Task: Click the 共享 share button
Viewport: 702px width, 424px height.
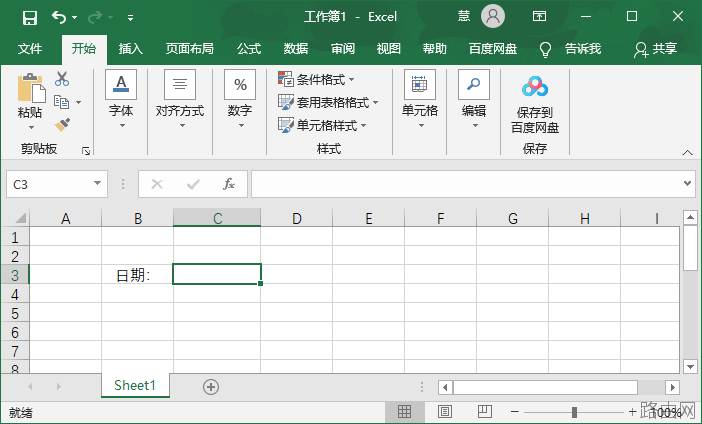Action: [655, 49]
